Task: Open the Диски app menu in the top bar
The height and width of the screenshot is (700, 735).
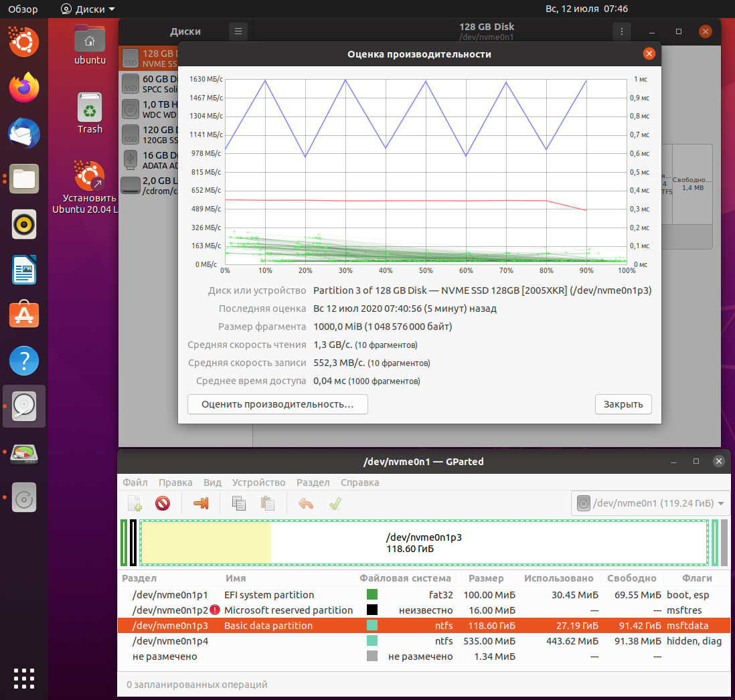Action: (x=88, y=9)
